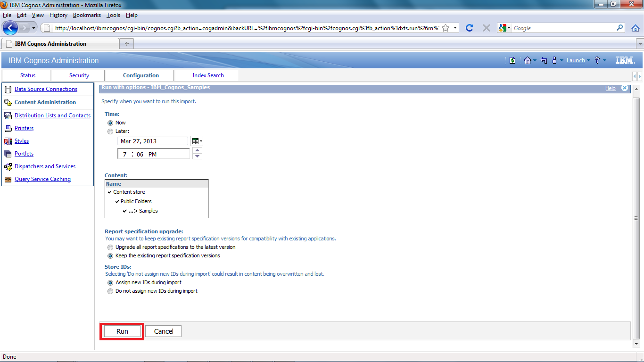Switch to the Security tab
644x362 pixels.
(x=79, y=75)
